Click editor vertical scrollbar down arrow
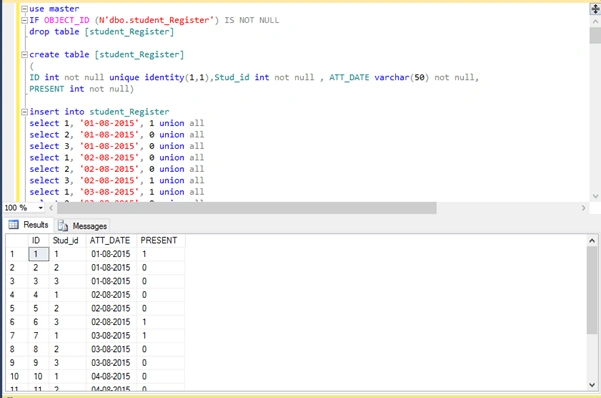The width and height of the screenshot is (601, 398). [x=595, y=196]
